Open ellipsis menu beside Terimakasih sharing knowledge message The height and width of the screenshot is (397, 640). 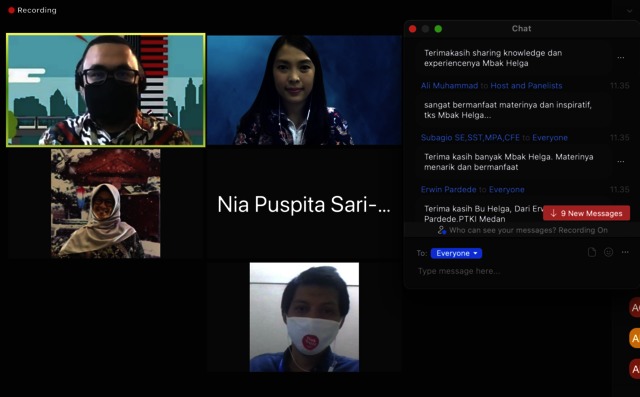click(620, 58)
